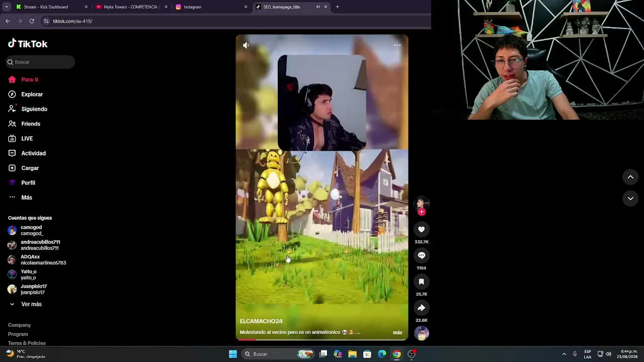Mute the TikTok tab audio icon

point(317,7)
